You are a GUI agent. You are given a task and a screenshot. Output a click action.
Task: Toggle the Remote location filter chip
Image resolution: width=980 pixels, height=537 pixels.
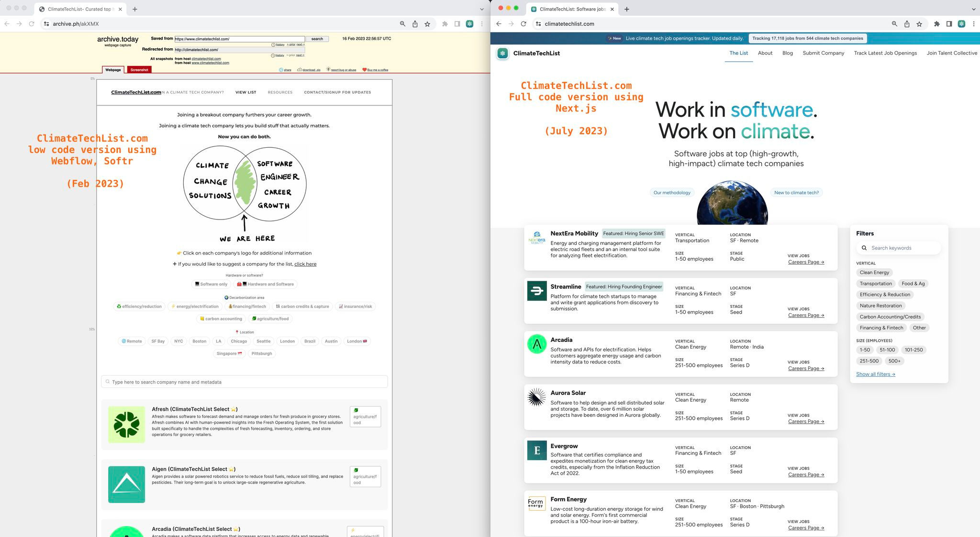pos(132,341)
